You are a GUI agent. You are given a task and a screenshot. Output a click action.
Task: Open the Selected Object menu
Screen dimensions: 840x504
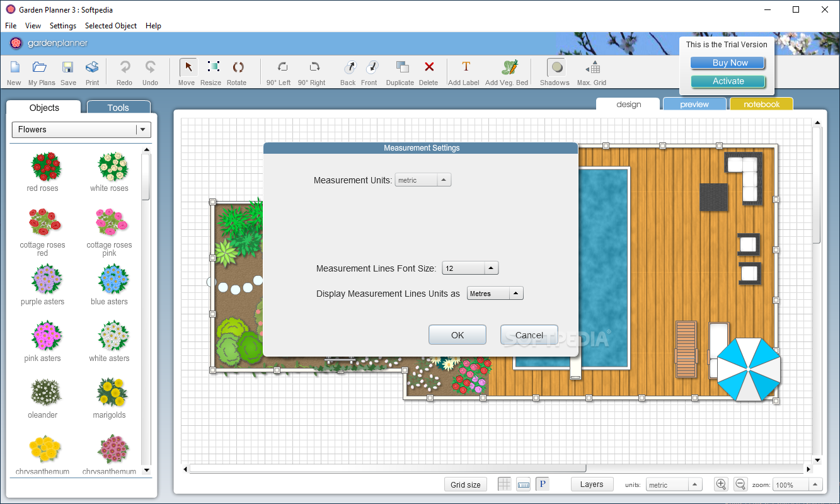111,26
